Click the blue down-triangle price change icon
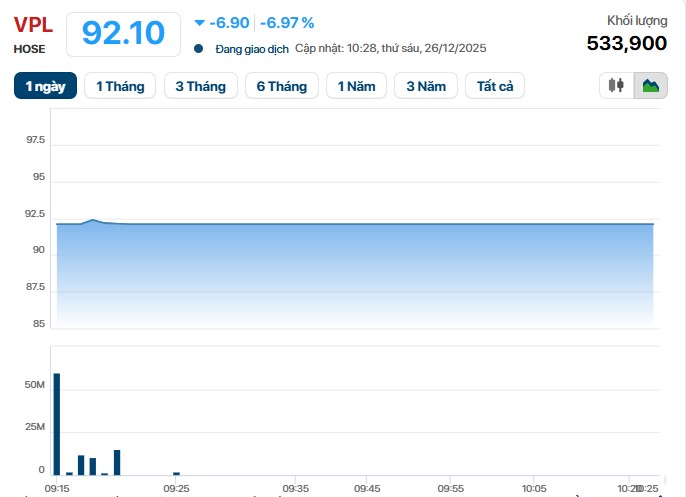The image size is (686, 497). pyautogui.click(x=199, y=23)
